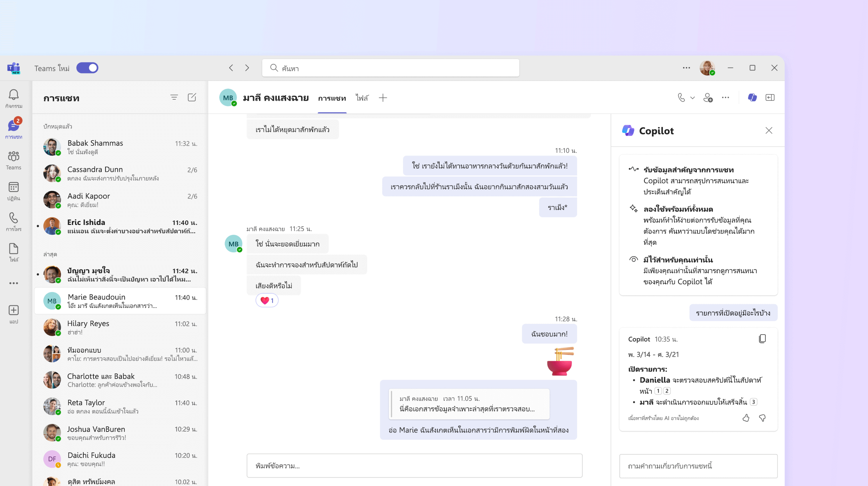
Task: Add people to the chat
Action: (708, 98)
